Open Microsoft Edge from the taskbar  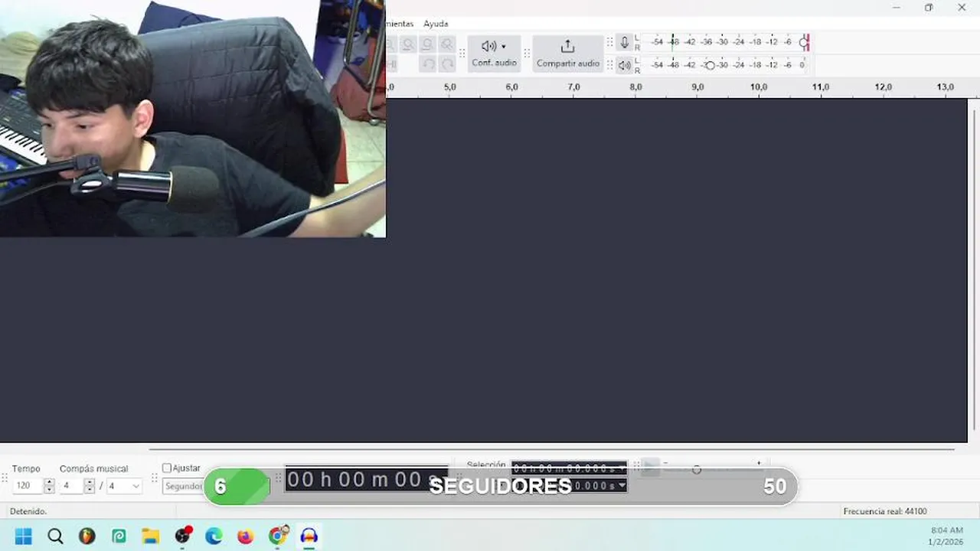(x=214, y=536)
